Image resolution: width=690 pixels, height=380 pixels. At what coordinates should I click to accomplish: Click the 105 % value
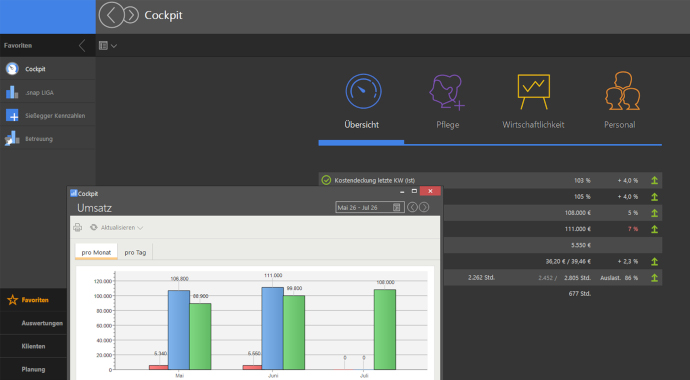click(x=582, y=197)
